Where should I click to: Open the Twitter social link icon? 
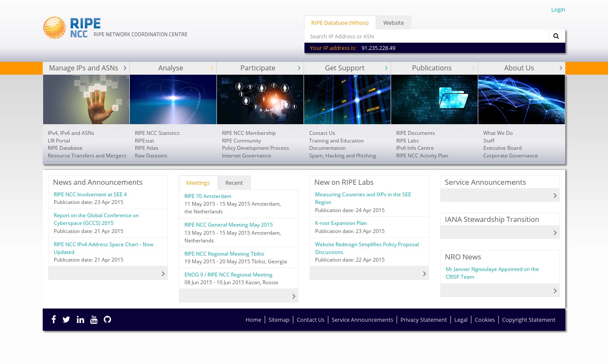pos(66,320)
